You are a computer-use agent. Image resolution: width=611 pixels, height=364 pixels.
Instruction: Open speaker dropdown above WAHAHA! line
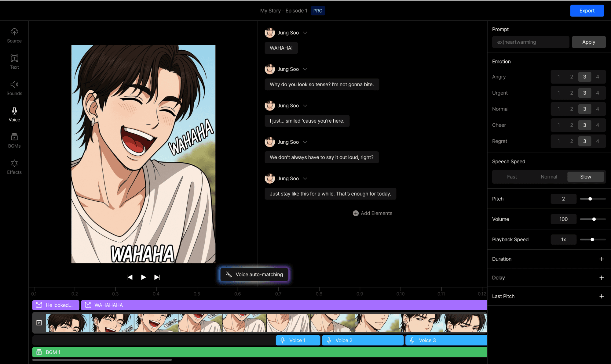[x=305, y=33]
